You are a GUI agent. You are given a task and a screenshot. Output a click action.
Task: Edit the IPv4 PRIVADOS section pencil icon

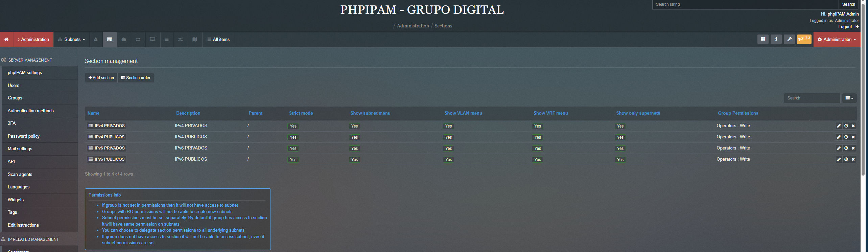(839, 126)
